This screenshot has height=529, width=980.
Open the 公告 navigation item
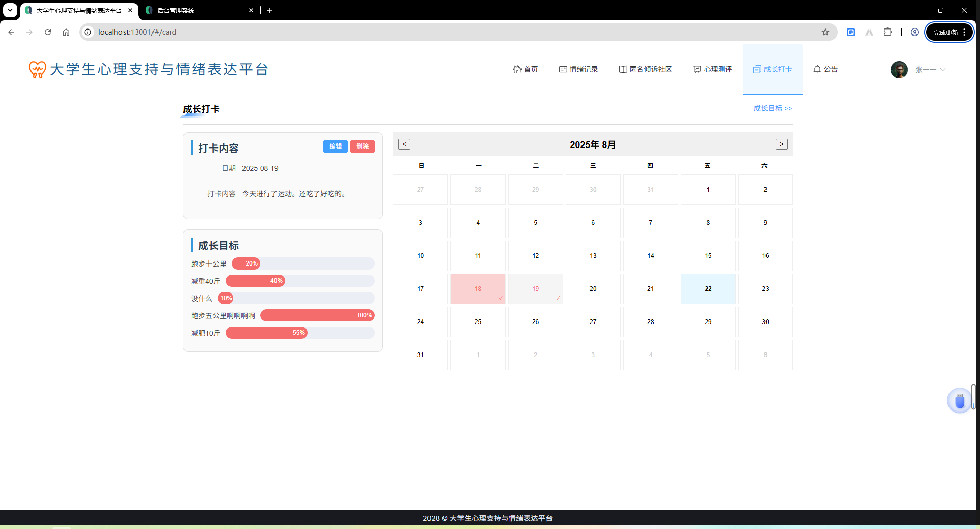(x=825, y=69)
